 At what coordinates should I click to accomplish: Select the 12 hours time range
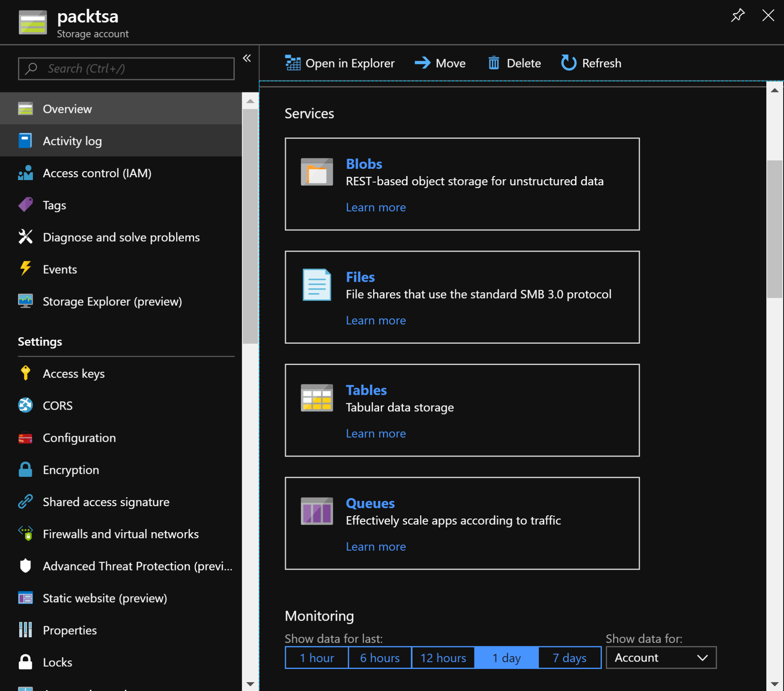[x=443, y=658]
